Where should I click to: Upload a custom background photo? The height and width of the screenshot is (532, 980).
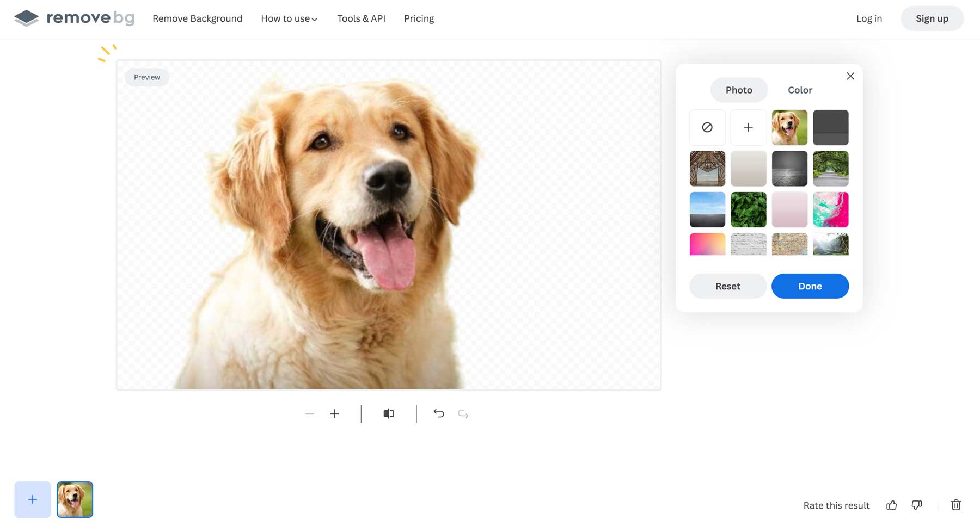(x=748, y=127)
